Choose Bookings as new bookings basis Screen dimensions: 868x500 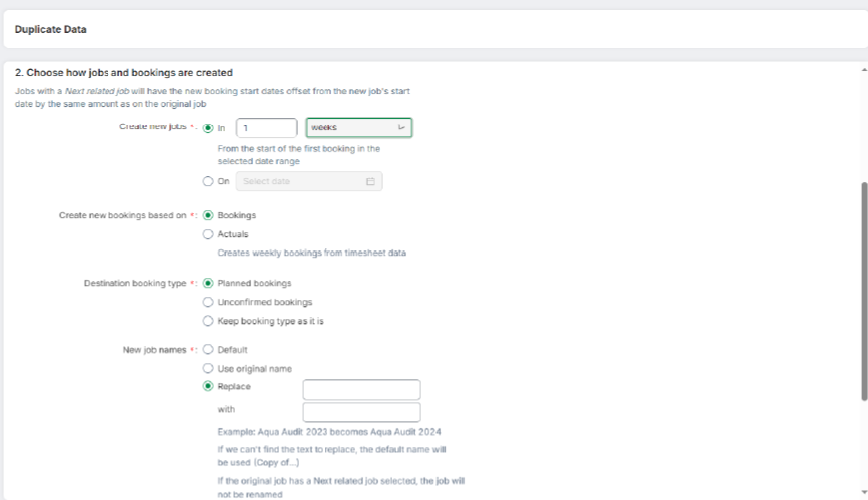208,215
